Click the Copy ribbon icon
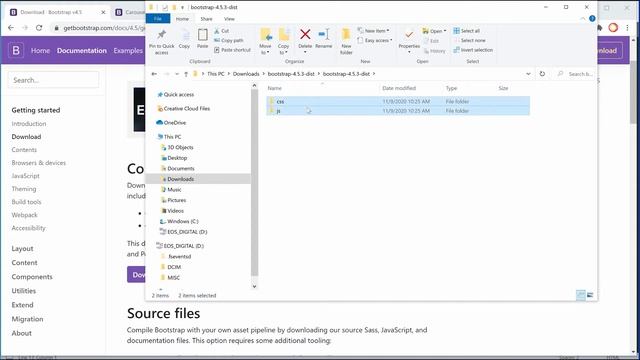 point(184,40)
